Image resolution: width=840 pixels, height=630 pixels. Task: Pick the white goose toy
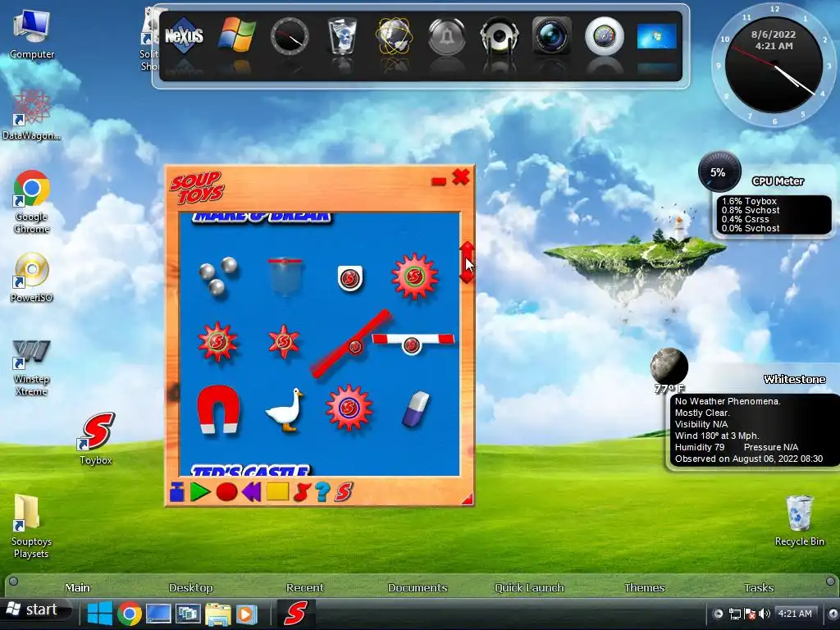click(285, 410)
